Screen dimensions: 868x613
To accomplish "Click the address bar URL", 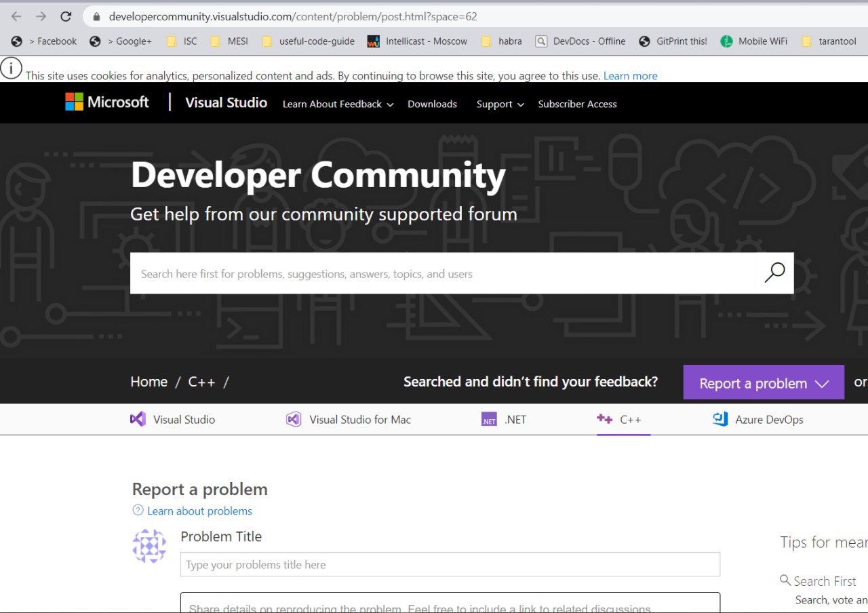I will 293,16.
